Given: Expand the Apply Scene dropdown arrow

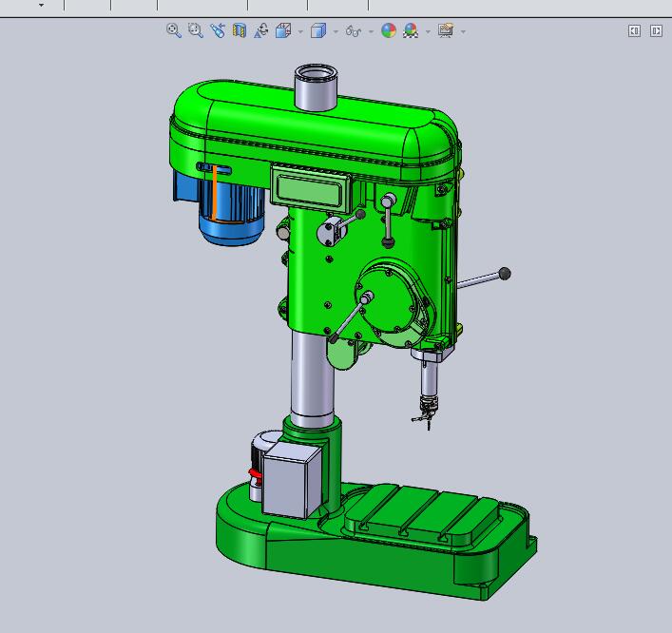Looking at the screenshot, I should pos(428,31).
